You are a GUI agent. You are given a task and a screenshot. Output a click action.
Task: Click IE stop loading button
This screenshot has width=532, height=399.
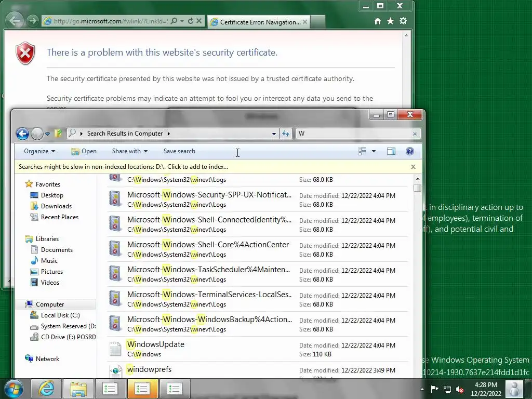coord(199,21)
